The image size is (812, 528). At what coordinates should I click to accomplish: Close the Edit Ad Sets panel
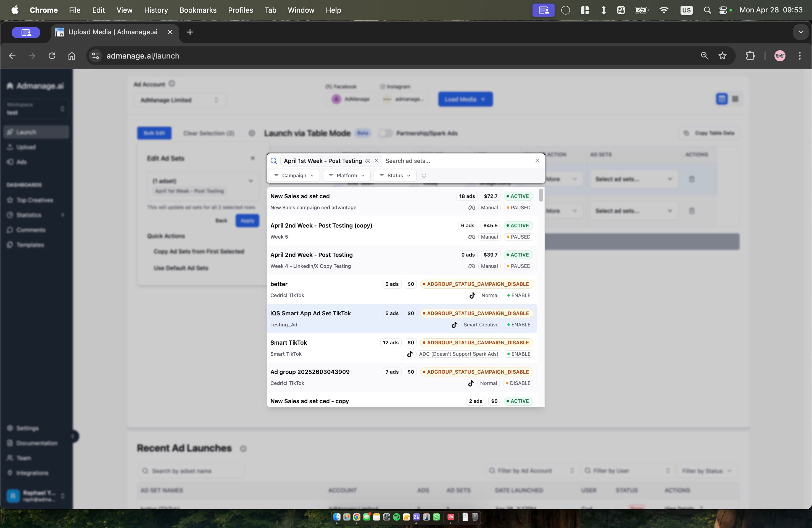click(252, 158)
